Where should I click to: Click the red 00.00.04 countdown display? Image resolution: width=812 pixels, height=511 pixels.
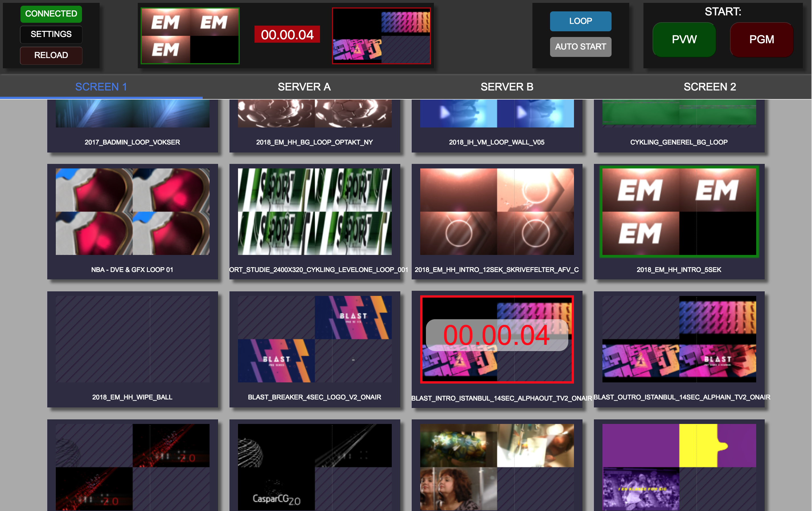pos(287,34)
